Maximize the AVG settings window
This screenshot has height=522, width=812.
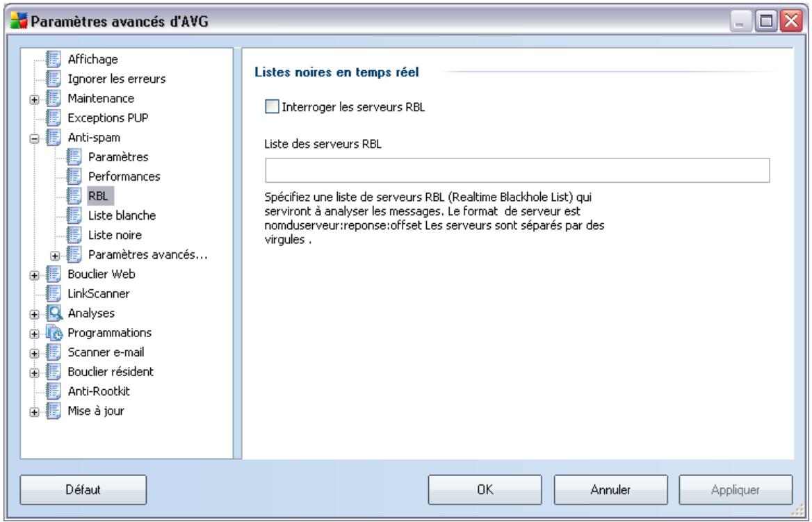765,22
